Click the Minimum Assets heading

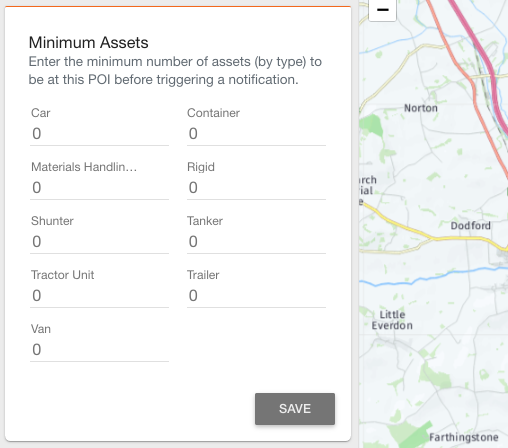point(88,43)
